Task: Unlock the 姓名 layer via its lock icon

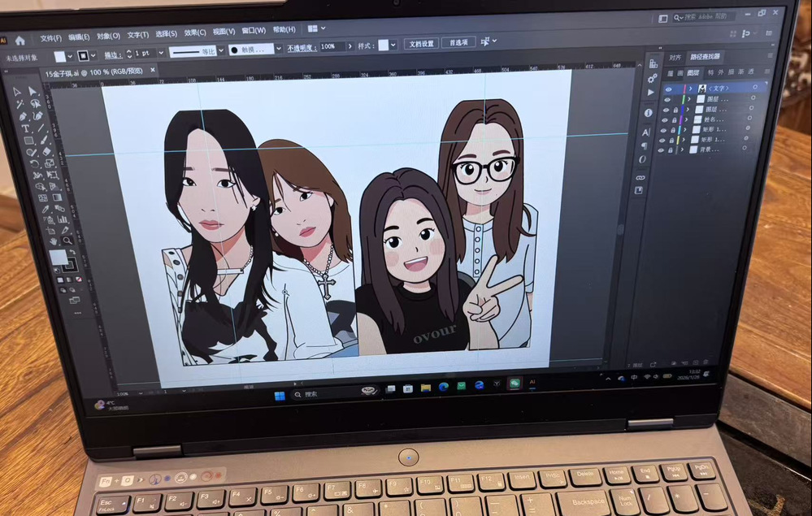Action: pos(674,119)
